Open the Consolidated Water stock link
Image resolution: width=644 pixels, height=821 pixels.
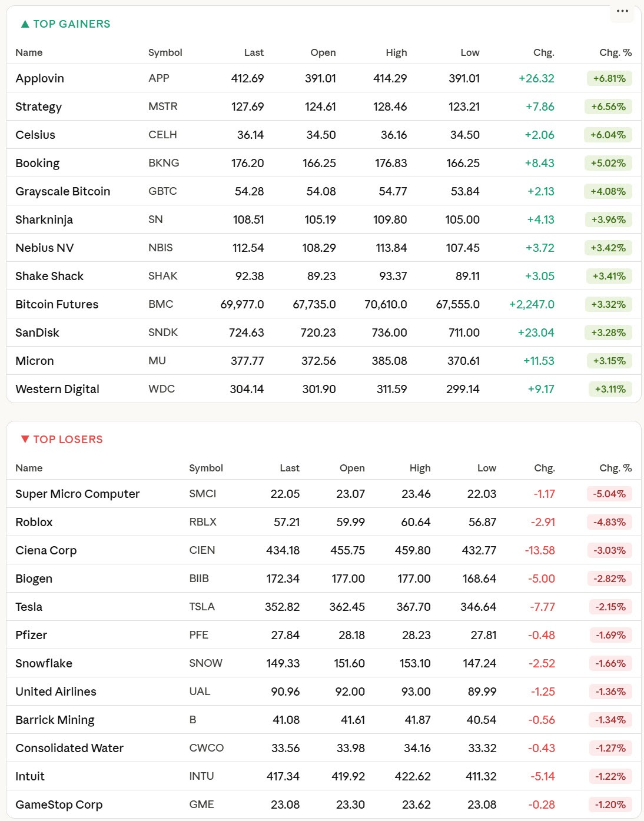tap(69, 748)
